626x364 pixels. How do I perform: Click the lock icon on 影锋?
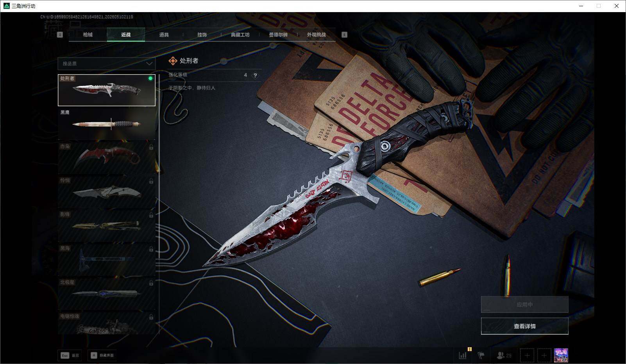(151, 215)
